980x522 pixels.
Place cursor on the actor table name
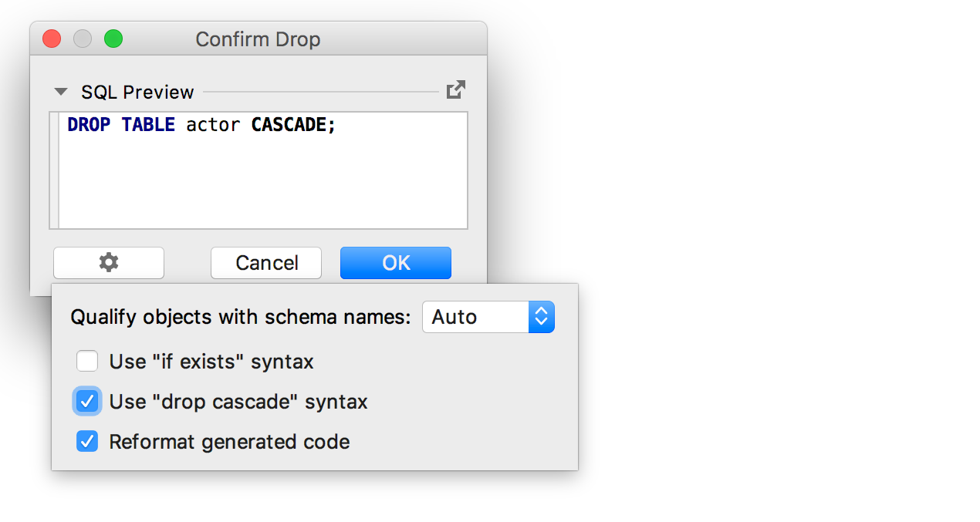213,125
